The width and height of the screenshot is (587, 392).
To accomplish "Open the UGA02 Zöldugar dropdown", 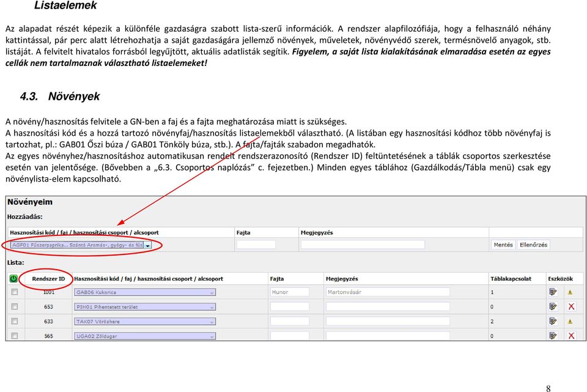I will click(x=145, y=336).
